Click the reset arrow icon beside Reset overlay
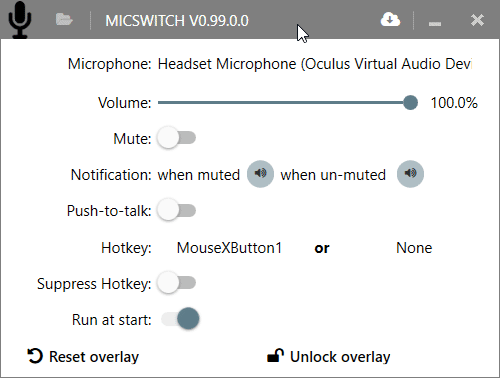Image resolution: width=500 pixels, height=378 pixels. [x=35, y=356]
